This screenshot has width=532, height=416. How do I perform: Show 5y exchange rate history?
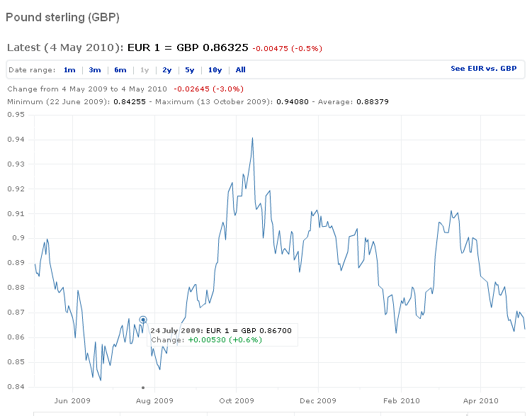pos(190,70)
